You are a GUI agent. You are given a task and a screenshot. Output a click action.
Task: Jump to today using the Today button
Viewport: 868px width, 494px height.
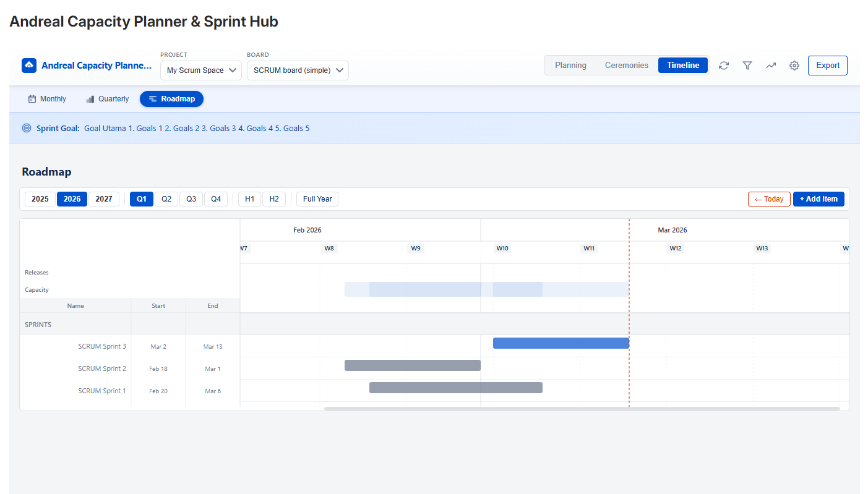[769, 198]
